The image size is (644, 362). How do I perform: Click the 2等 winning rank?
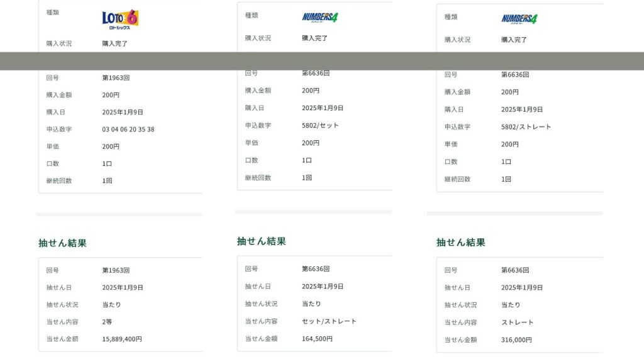point(108,322)
